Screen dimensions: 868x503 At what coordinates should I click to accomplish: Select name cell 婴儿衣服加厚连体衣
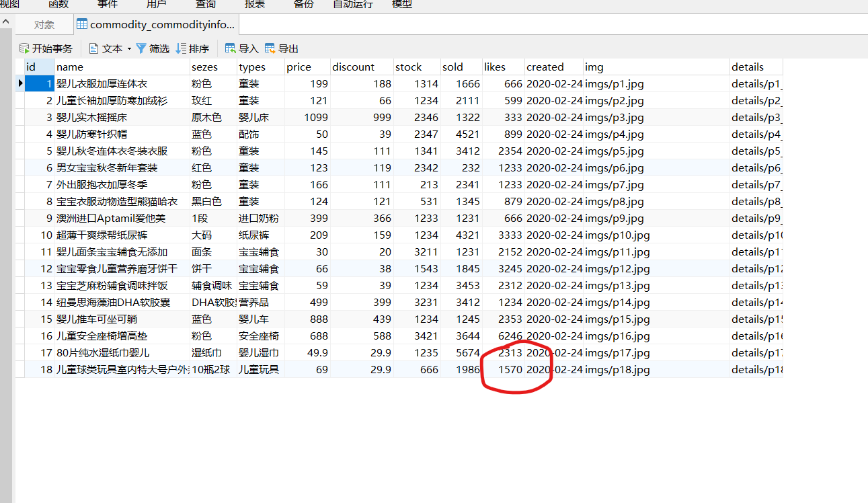click(122, 83)
